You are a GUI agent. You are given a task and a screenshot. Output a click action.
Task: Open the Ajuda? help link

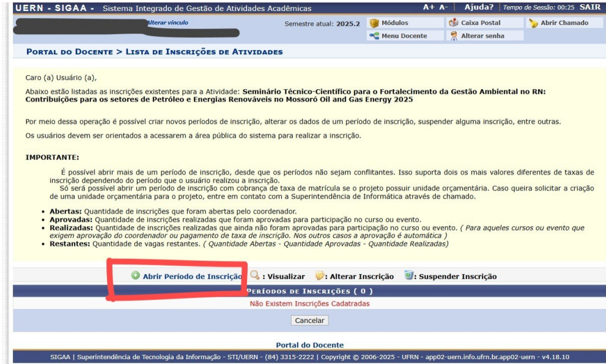(x=479, y=7)
